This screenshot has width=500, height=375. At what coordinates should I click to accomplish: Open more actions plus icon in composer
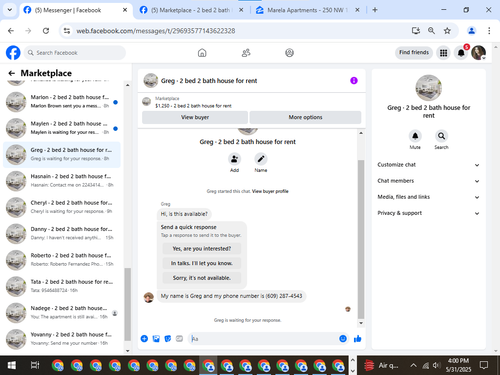[144, 339]
